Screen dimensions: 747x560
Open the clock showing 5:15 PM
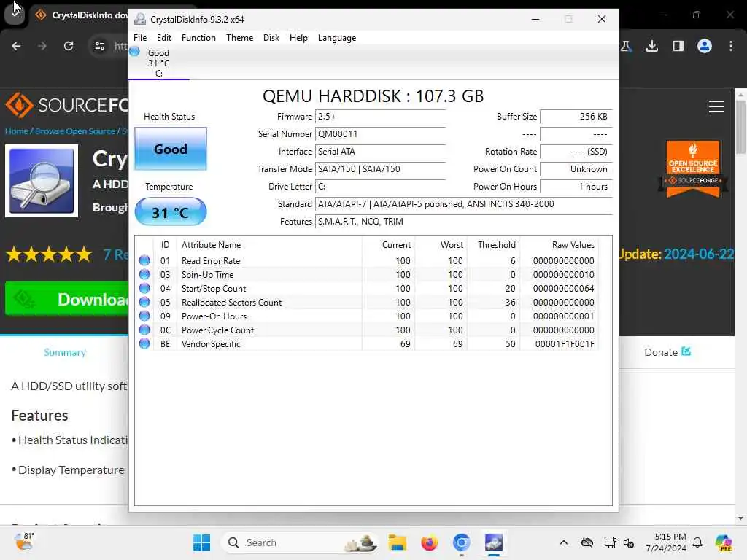(x=667, y=542)
